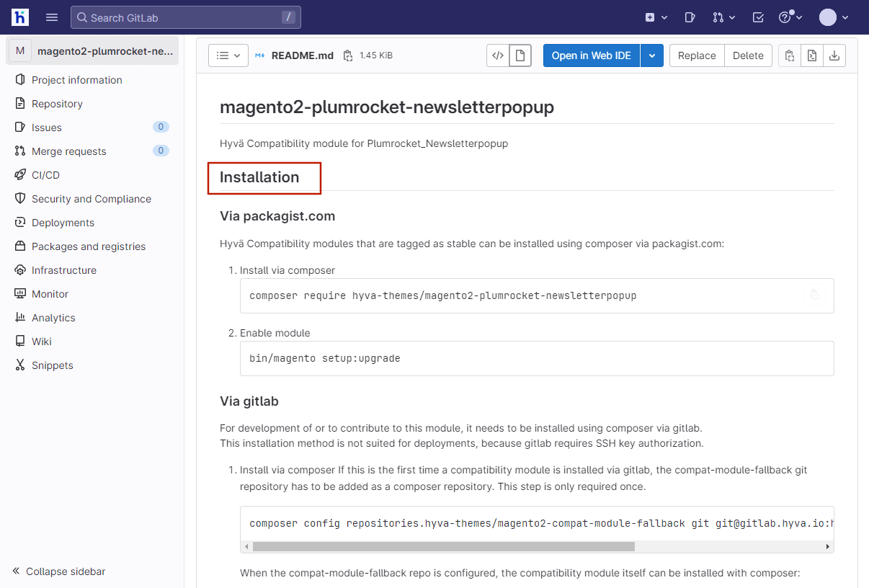Click the Merge requests count badge in sidebar

(161, 151)
